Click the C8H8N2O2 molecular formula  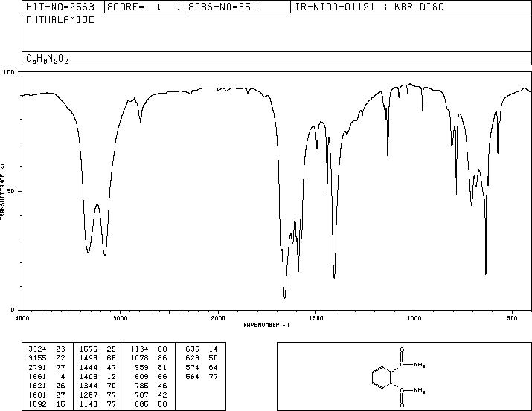[x=47, y=59]
